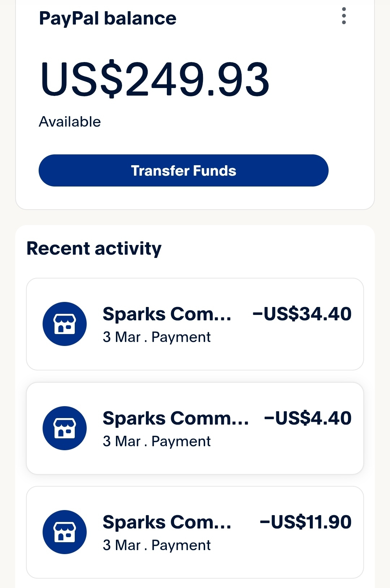Click the store icon for the US$34.40 payment

[x=65, y=324]
